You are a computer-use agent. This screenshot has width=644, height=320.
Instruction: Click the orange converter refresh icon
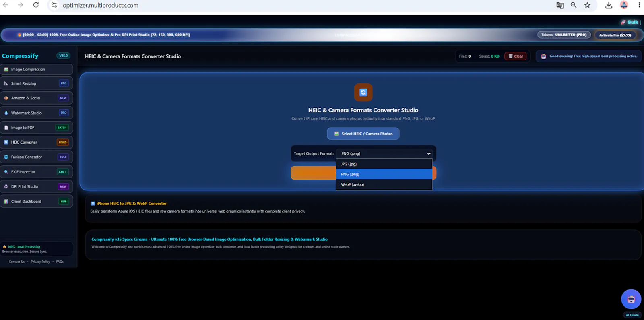[x=363, y=92]
